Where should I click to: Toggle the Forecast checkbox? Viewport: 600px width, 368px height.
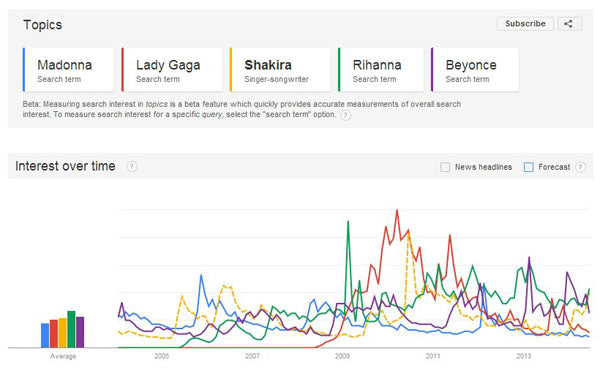(x=528, y=167)
